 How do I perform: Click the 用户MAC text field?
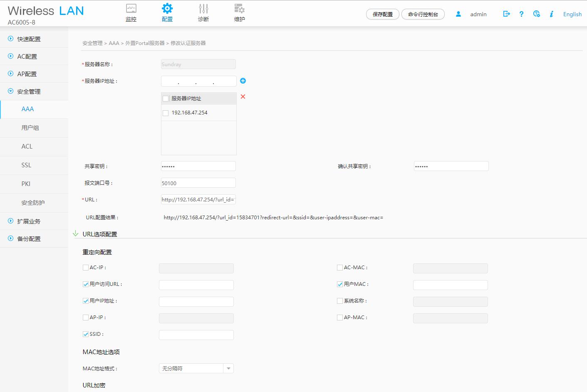[x=451, y=285]
